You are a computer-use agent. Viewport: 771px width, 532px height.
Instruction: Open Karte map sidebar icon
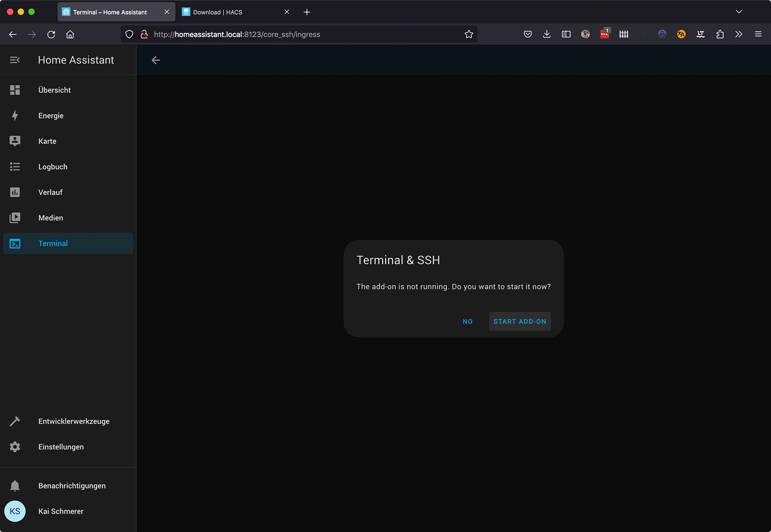pos(15,141)
